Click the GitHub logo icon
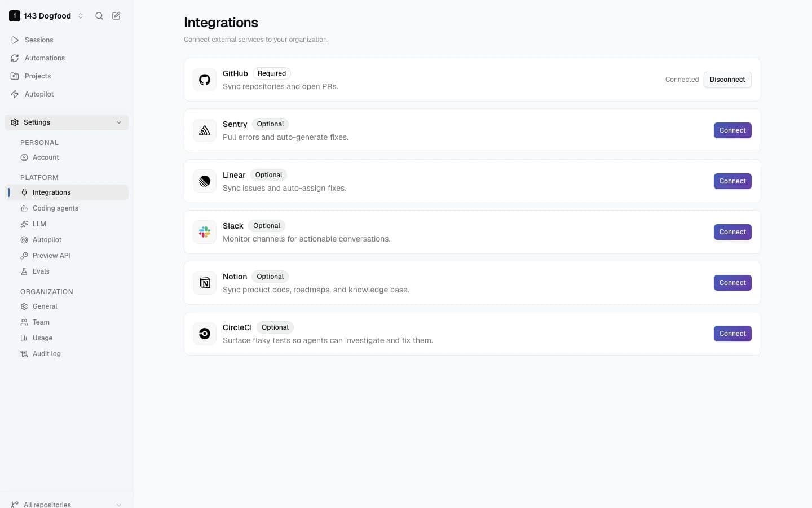 click(205, 80)
